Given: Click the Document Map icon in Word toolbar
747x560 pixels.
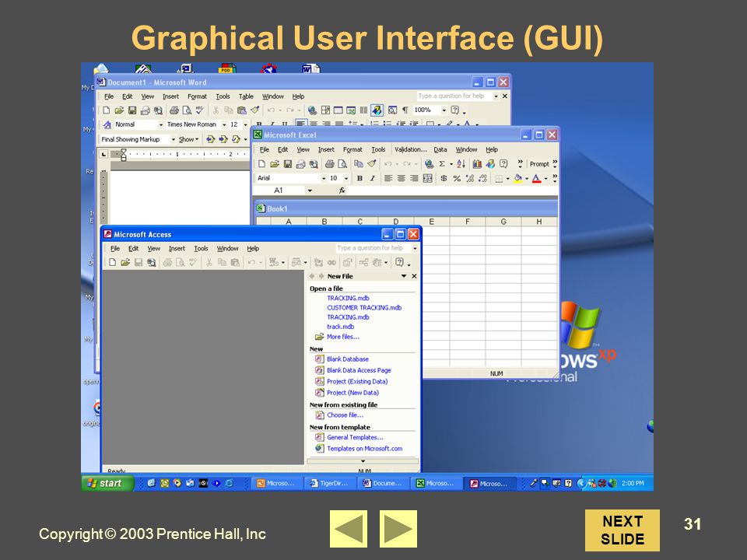Looking at the screenshot, I should pyautogui.click(x=392, y=110).
